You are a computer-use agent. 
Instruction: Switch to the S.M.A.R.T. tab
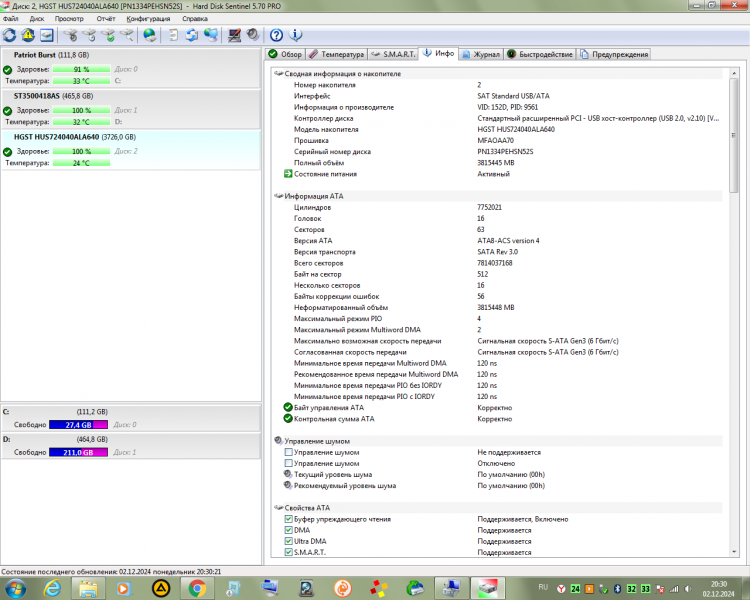click(x=393, y=54)
